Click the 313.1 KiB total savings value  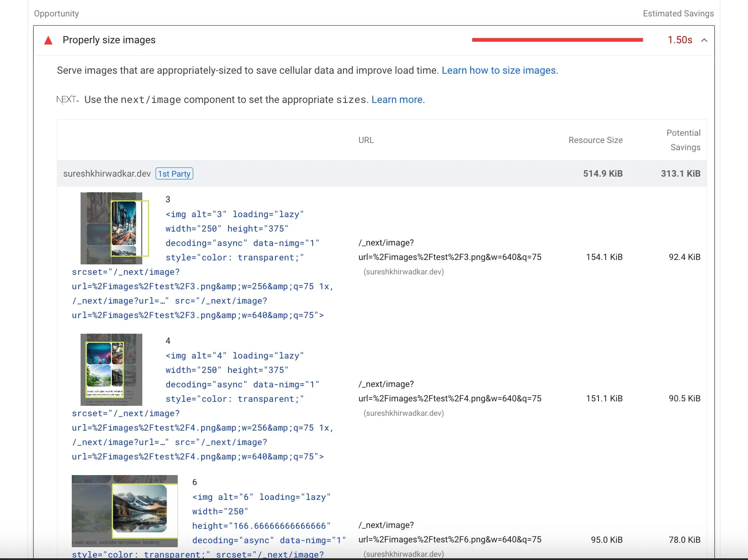[680, 173]
